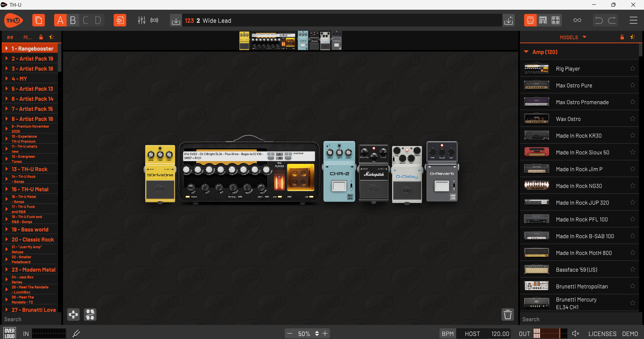Zoom in with the plus icon
This screenshot has width=644, height=339.
click(325, 334)
